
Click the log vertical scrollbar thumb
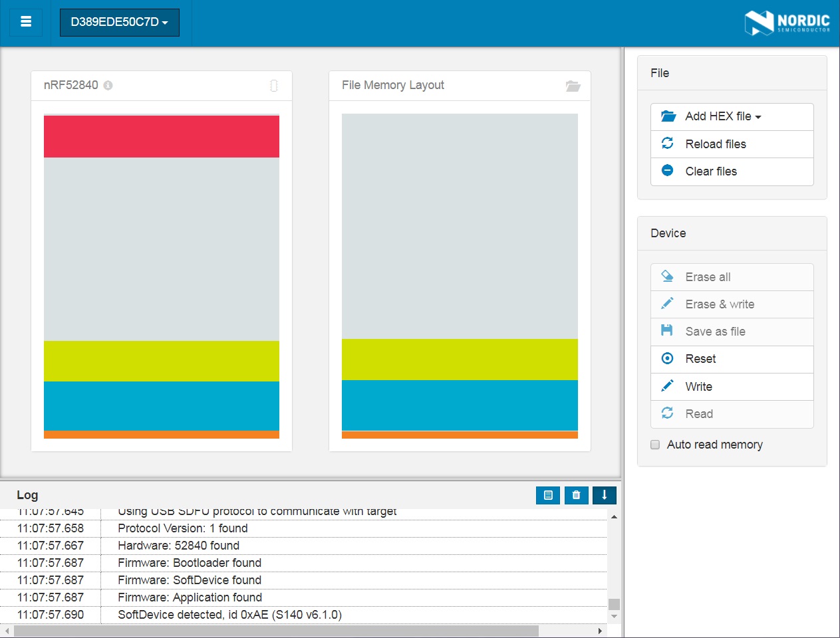click(614, 604)
